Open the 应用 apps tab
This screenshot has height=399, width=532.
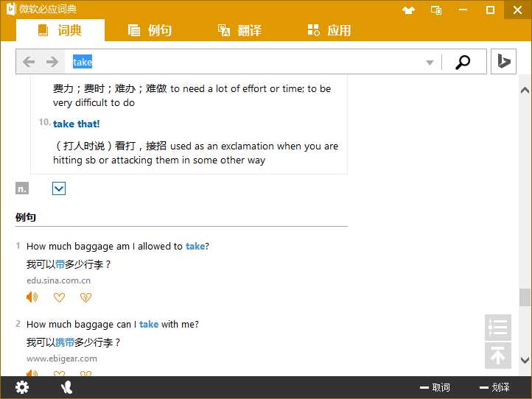tap(329, 30)
